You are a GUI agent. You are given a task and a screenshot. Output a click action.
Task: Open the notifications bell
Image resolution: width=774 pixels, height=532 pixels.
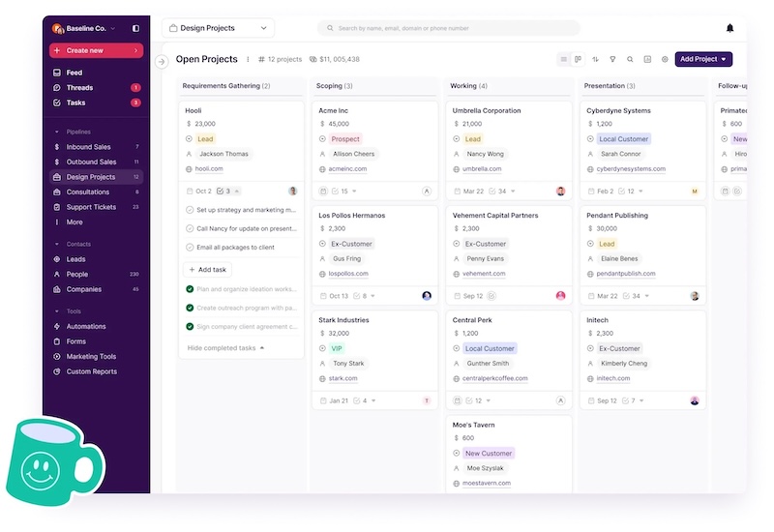tap(729, 29)
